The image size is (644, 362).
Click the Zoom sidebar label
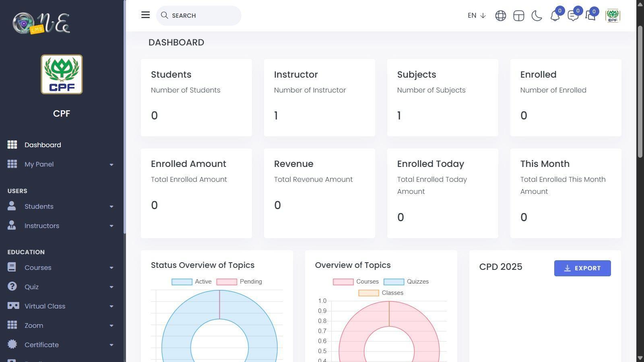(x=34, y=325)
